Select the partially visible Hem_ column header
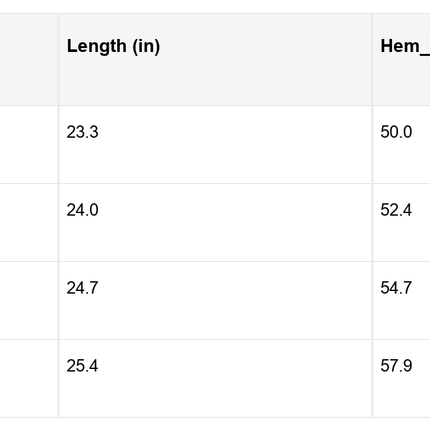Viewport: 430px width, 430px height. (x=401, y=59)
